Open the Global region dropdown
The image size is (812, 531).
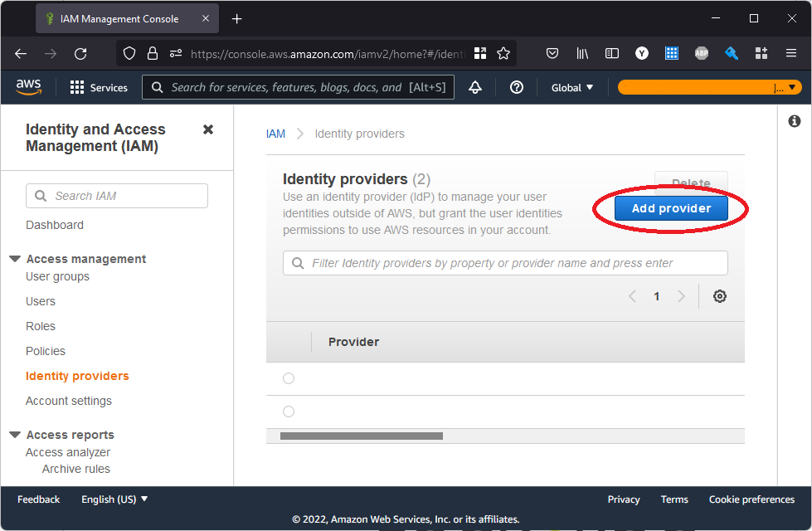coord(571,88)
